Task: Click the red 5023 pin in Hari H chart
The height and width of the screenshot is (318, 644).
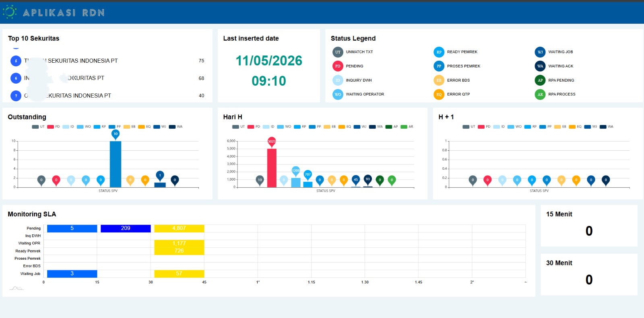Action: [x=272, y=142]
